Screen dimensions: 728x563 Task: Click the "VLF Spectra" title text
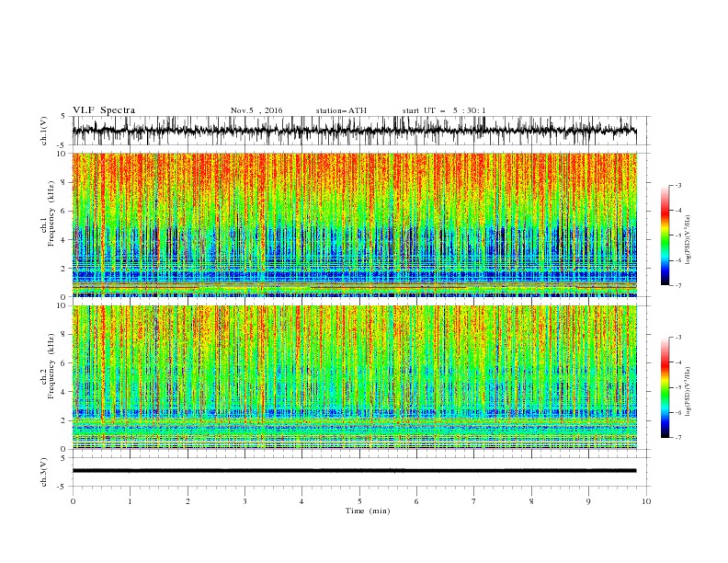[x=104, y=110]
